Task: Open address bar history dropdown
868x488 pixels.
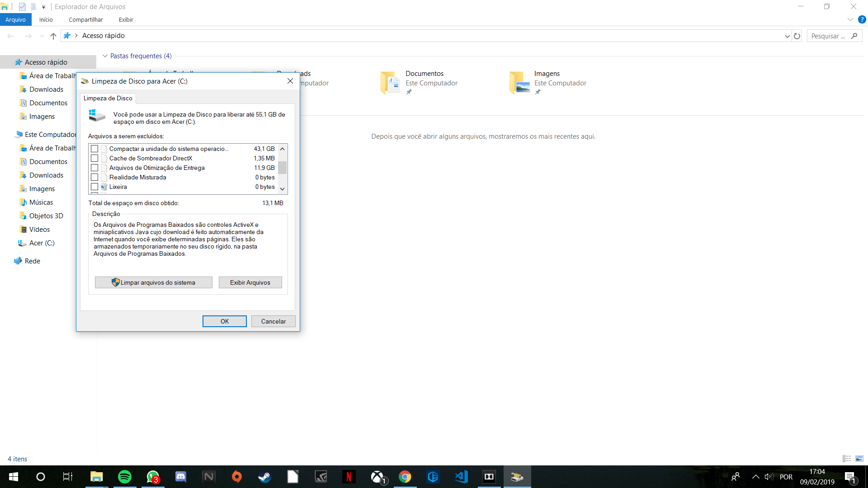Action: 787,36
